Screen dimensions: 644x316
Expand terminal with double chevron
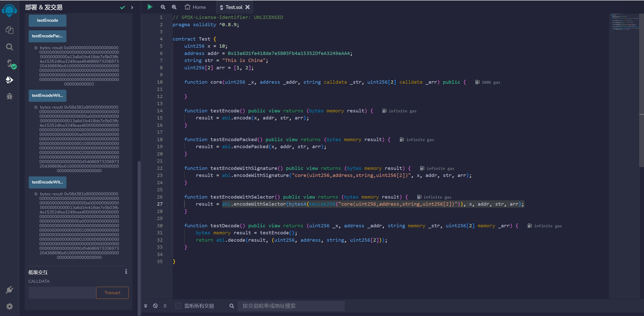click(x=145, y=306)
